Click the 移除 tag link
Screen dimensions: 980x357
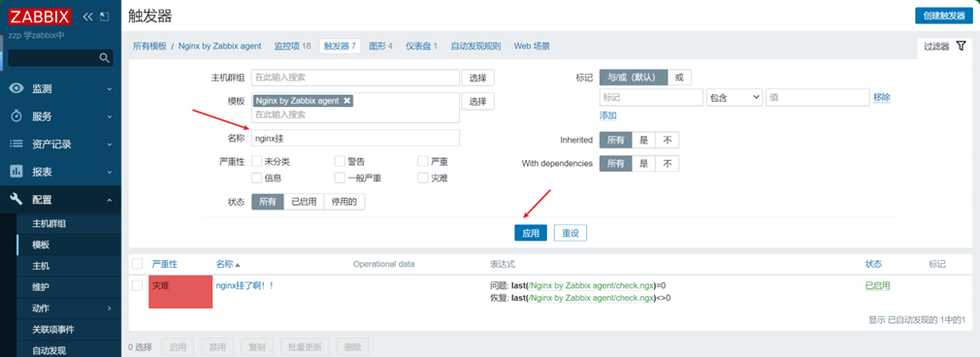882,98
